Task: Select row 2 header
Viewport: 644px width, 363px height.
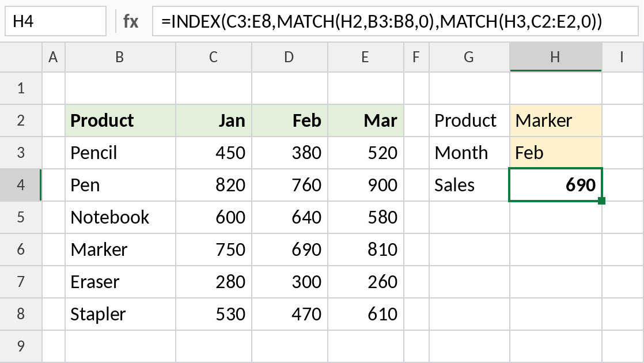Action: pos(21,120)
